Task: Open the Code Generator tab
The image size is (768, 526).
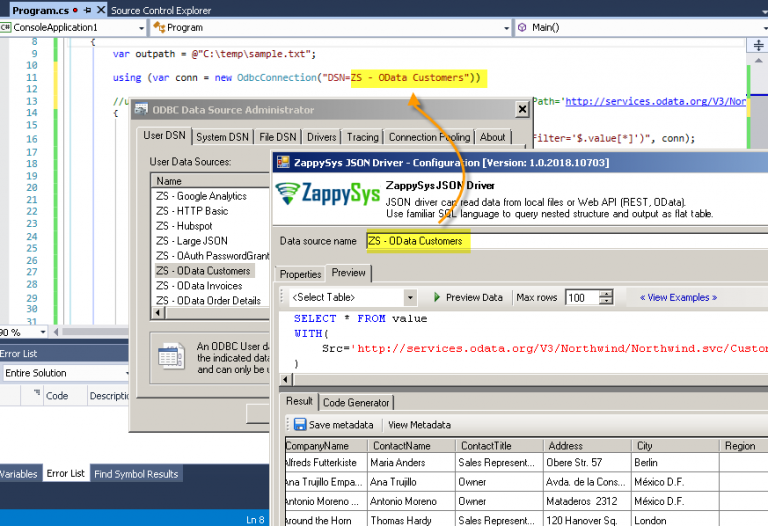Action: point(356,403)
